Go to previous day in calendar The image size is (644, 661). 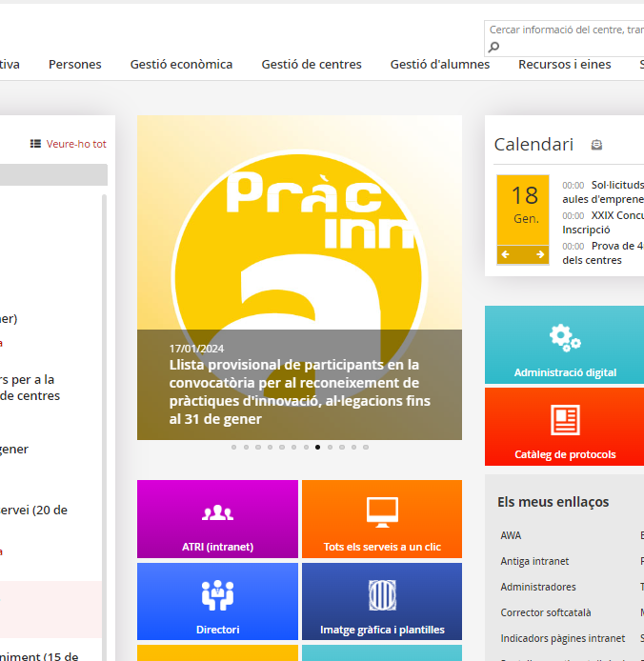point(506,254)
